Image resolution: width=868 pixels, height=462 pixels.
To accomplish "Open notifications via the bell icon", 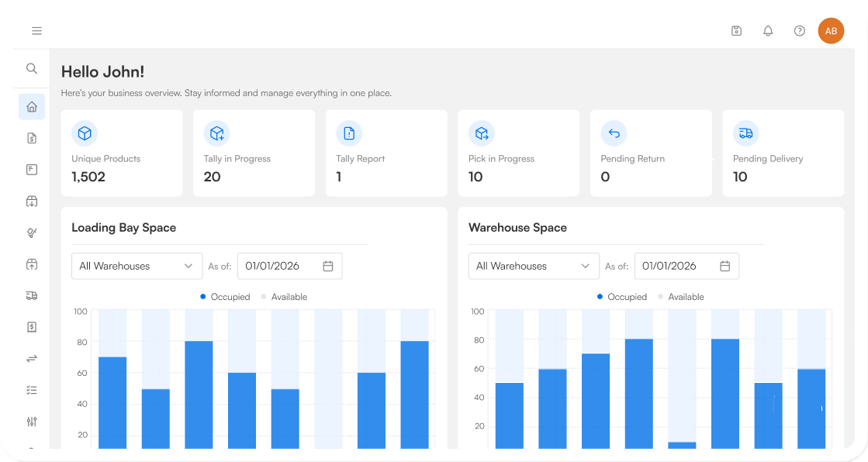I will tap(768, 30).
